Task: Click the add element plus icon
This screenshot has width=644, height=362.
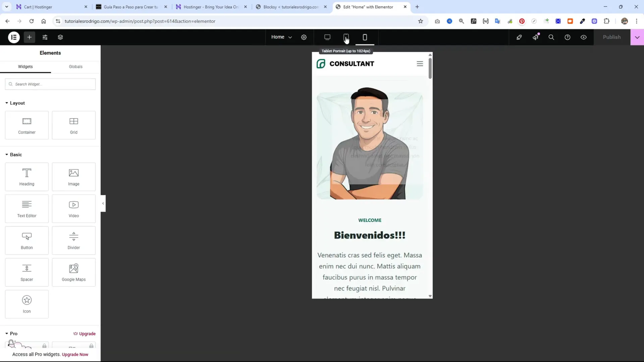Action: (29, 37)
